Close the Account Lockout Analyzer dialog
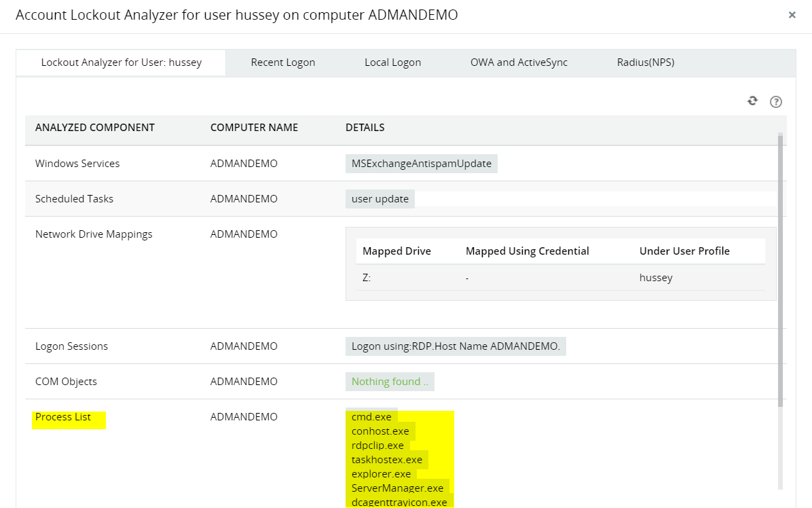The width and height of the screenshot is (812, 508). pyautogui.click(x=792, y=15)
